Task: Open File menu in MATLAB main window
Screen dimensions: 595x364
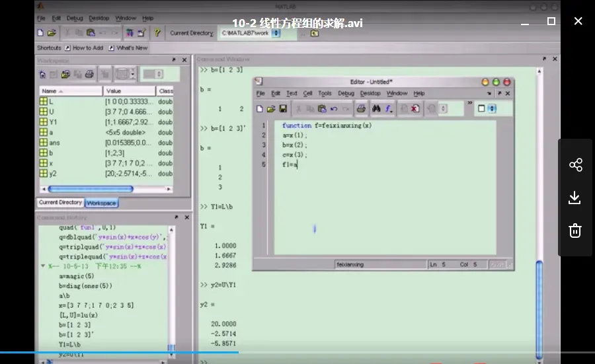Action: tap(41, 18)
